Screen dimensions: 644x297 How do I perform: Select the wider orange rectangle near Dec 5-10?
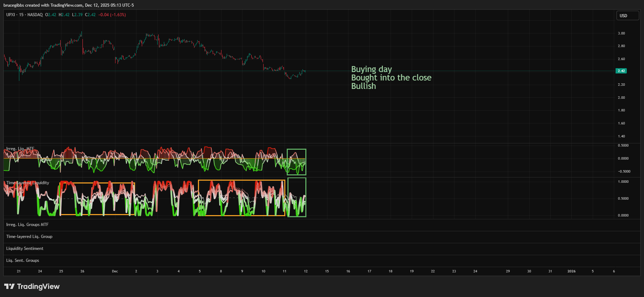click(x=241, y=180)
